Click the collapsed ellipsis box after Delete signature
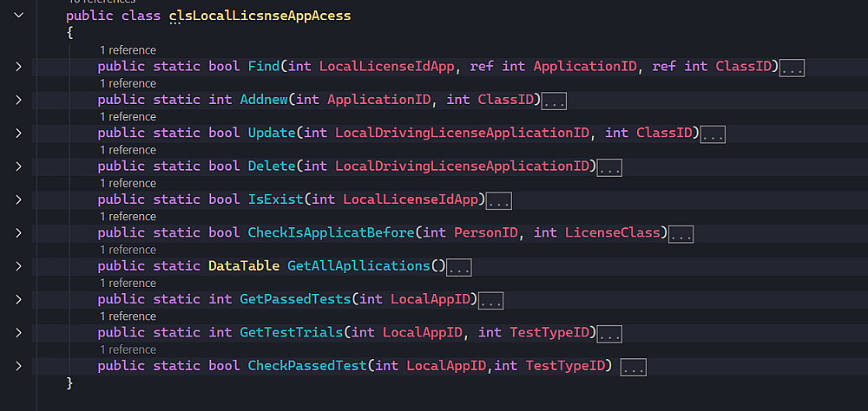Image resolution: width=868 pixels, height=411 pixels. pos(609,167)
